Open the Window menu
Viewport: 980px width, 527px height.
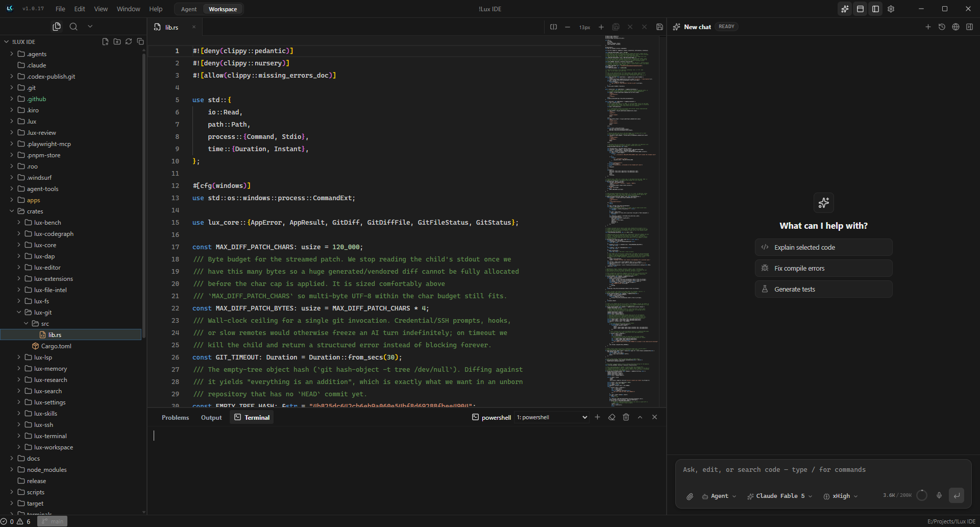coord(128,9)
